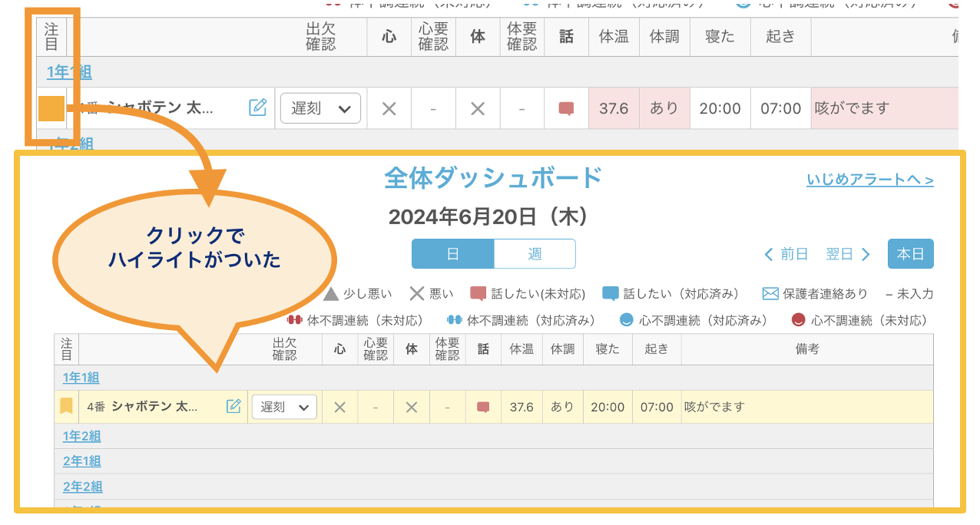Viewport: 980px width, 525px height.
Task: Open the edit pencil icon in the dashboard table row
Action: tap(233, 406)
